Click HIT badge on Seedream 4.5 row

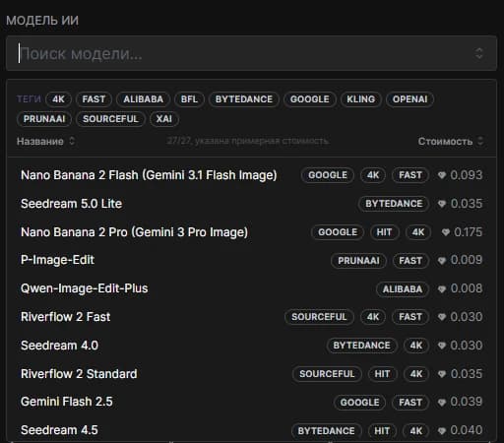click(382, 431)
